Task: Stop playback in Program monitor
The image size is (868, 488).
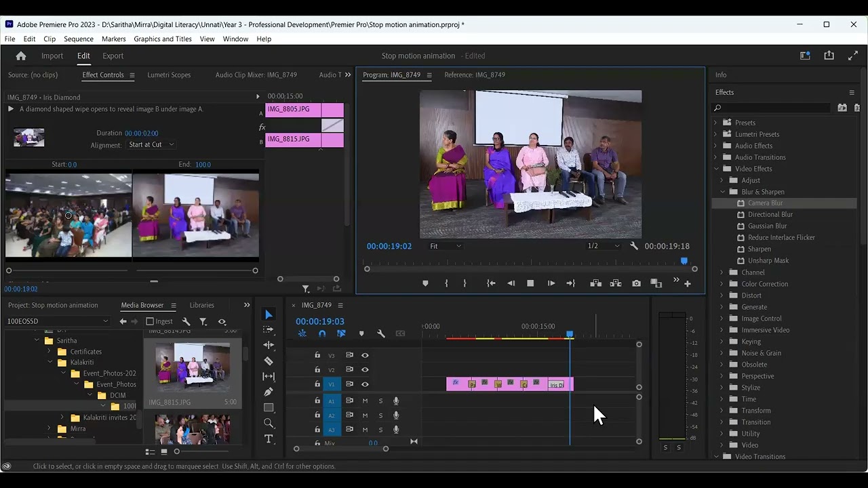Action: pyautogui.click(x=530, y=283)
